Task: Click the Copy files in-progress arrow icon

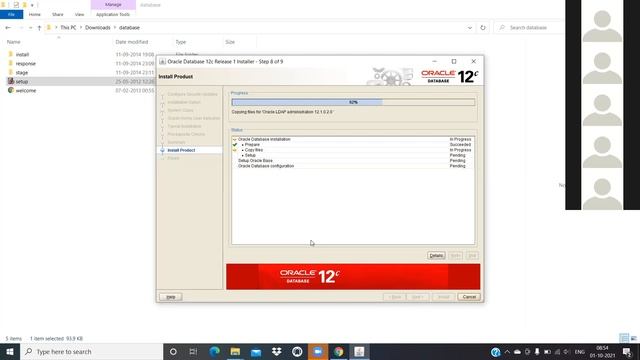Action: pos(235,150)
